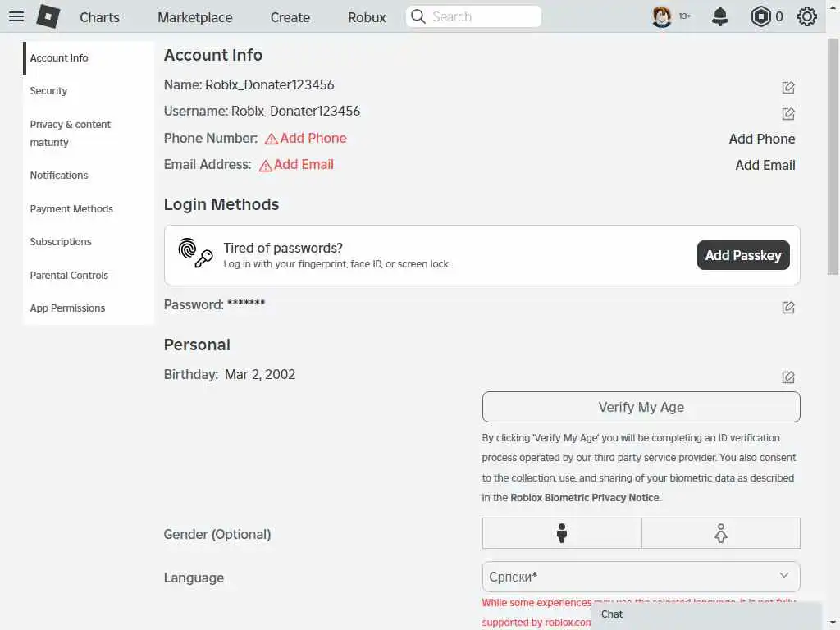Open the settings gear icon
This screenshot has width=840, height=630.
tap(807, 16)
